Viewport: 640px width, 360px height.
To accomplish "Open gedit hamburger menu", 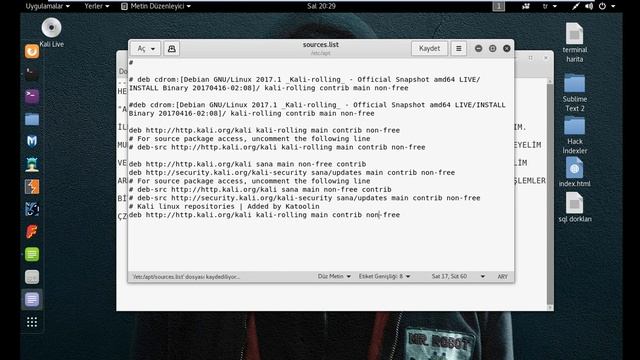I will coord(458,49).
